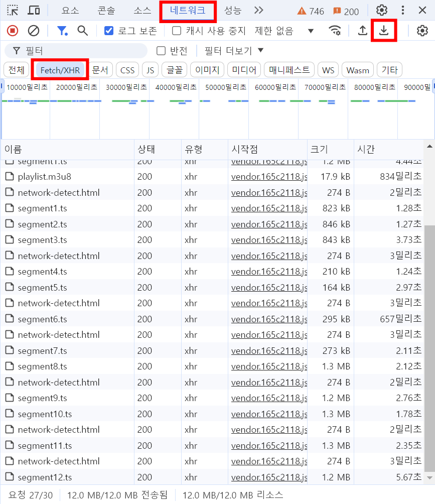Export HAR with the download icon
The image size is (435, 504).
(384, 31)
